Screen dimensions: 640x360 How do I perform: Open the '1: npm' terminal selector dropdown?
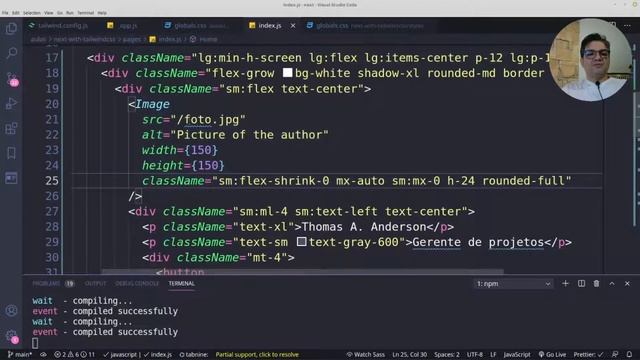(513, 284)
